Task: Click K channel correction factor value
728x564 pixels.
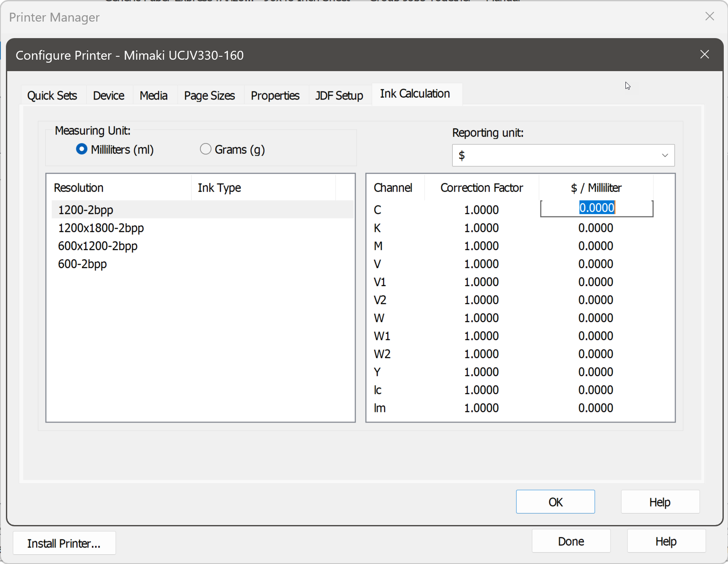Action: (481, 228)
